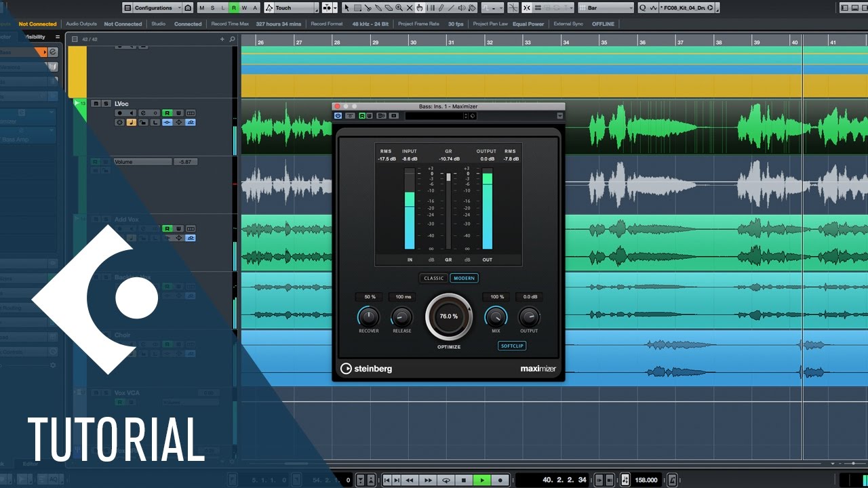Toggle global Mute M state in toolbar
The height and width of the screenshot is (488, 868).
[202, 7]
